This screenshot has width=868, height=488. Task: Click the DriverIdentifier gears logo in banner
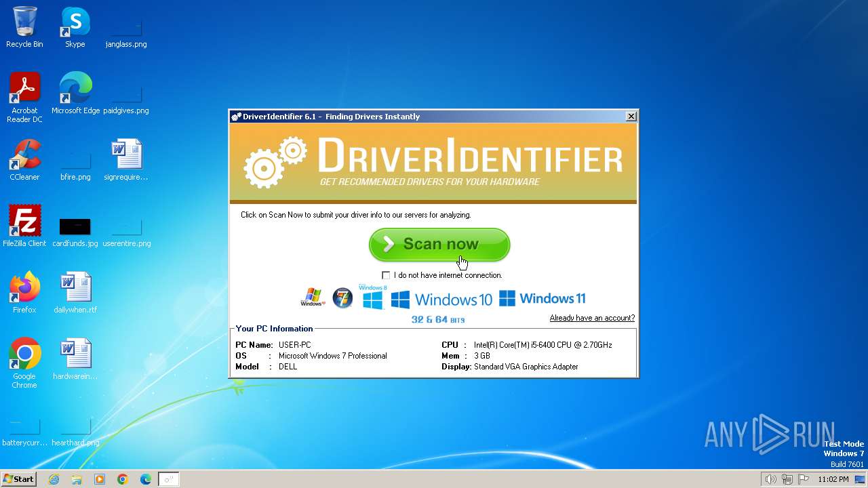[275, 162]
